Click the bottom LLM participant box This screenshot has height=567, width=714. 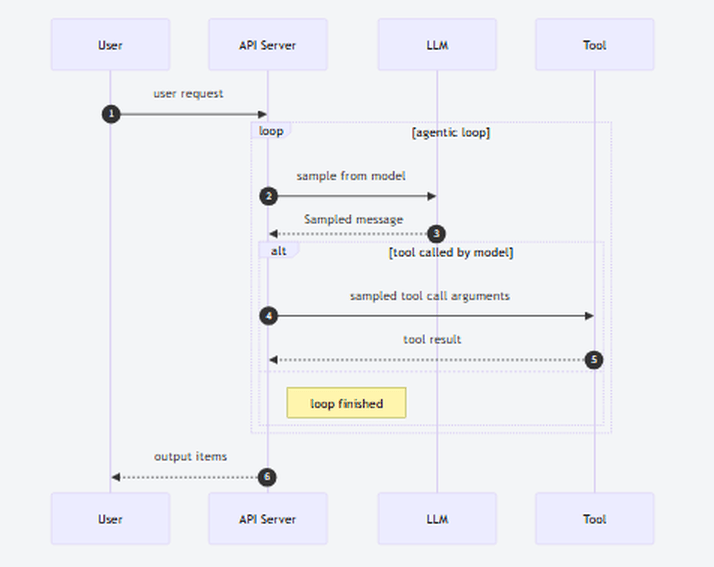coord(437,519)
